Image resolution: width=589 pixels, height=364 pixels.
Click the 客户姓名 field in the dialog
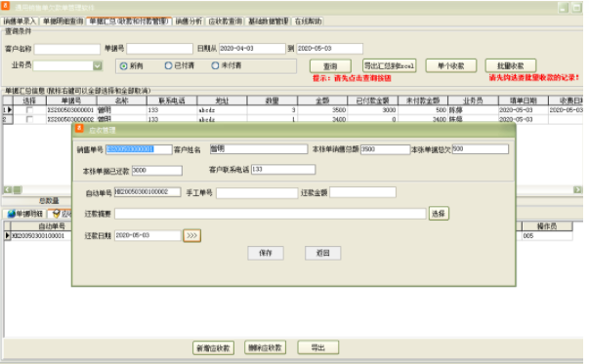259,149
